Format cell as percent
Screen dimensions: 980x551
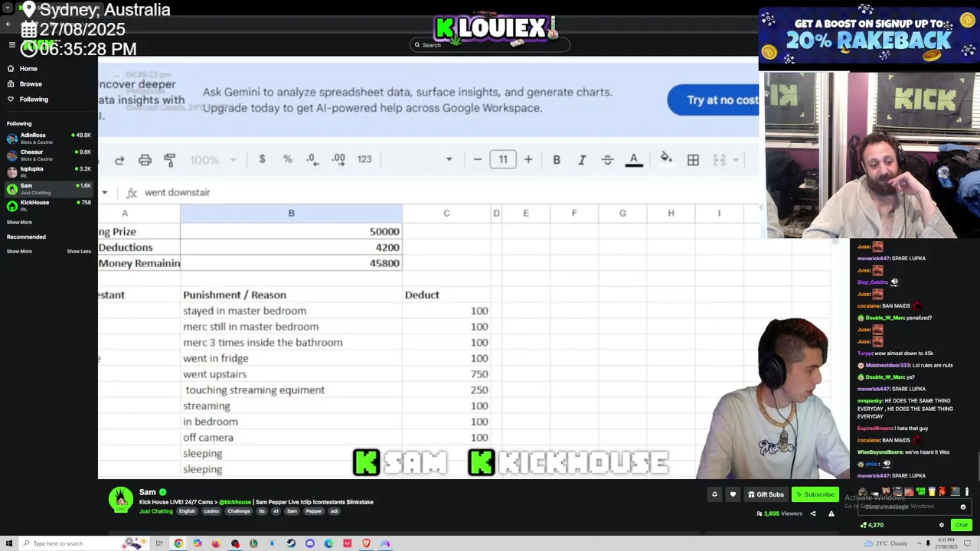[x=287, y=159]
